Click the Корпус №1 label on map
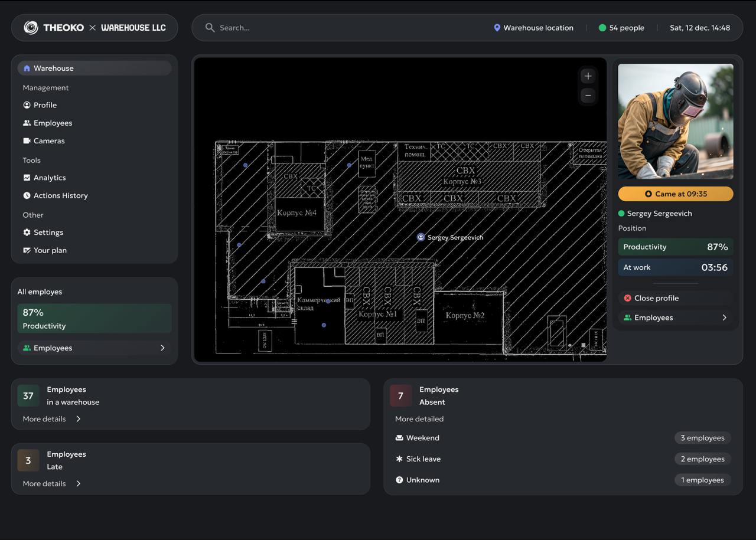The width and height of the screenshot is (756, 540). pyautogui.click(x=378, y=314)
